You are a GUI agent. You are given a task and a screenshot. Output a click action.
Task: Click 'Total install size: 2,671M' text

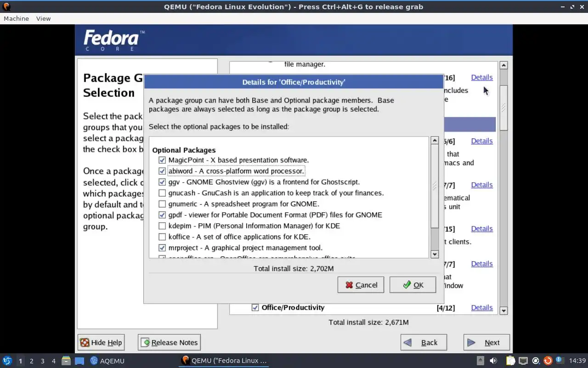point(368,322)
